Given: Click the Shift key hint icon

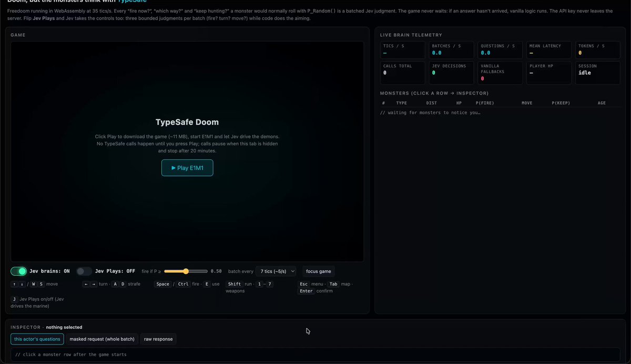Looking at the screenshot, I should 235,284.
